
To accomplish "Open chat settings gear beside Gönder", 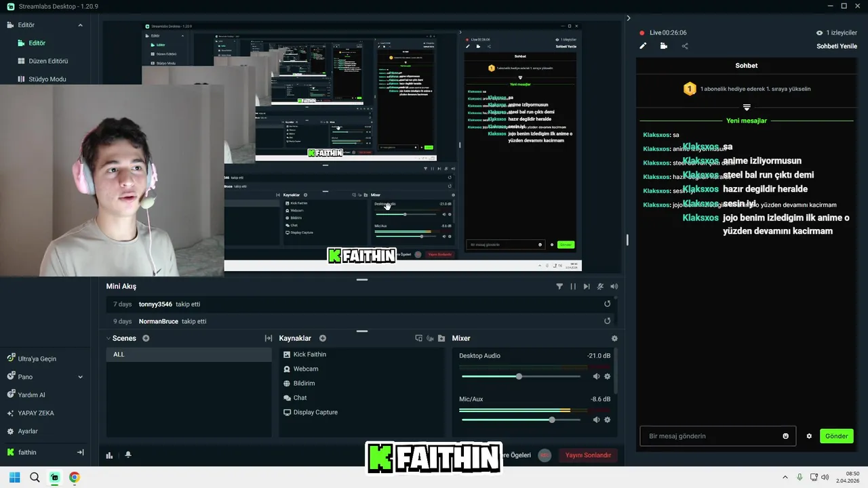I will (809, 436).
